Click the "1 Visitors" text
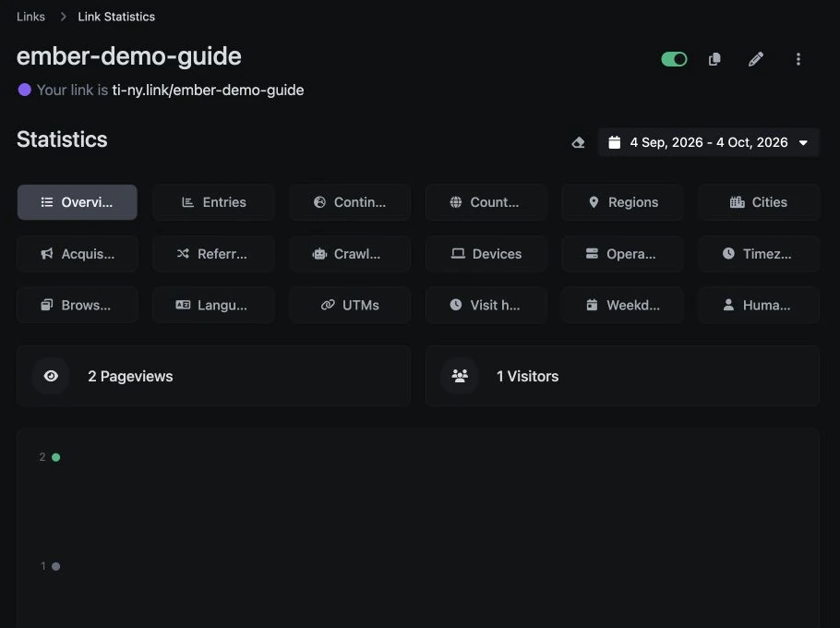Image resolution: width=840 pixels, height=628 pixels. 528,376
